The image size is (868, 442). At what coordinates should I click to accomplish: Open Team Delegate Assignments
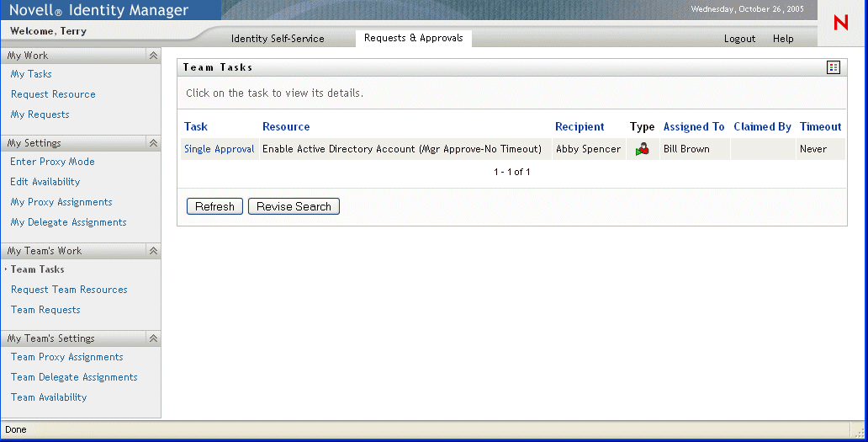click(74, 377)
